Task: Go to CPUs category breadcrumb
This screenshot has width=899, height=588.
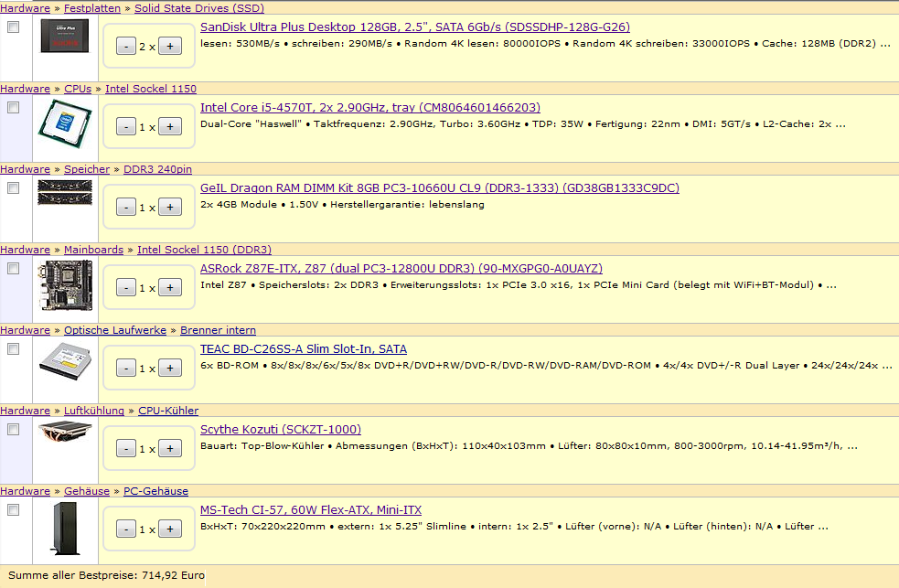Action: tap(78, 89)
